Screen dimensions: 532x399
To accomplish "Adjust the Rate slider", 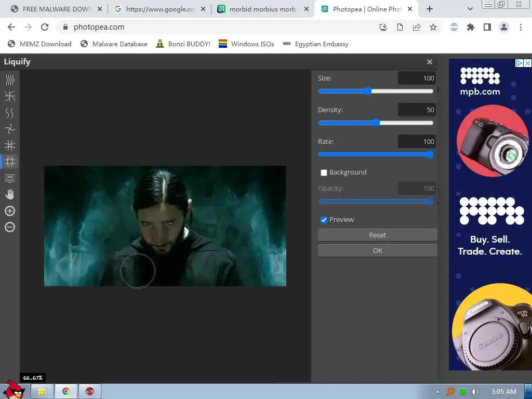I will [376, 154].
